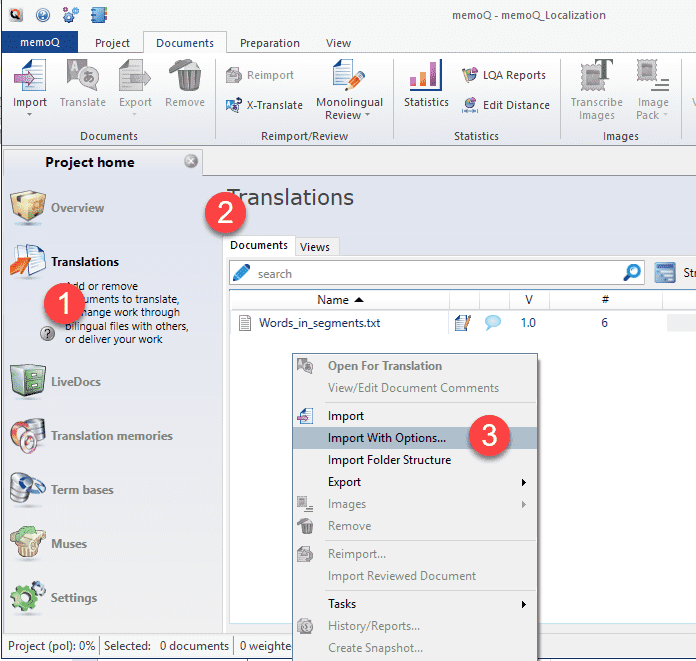Open Translation memories in sidebar
This screenshot has width=696, height=661.
91,436
